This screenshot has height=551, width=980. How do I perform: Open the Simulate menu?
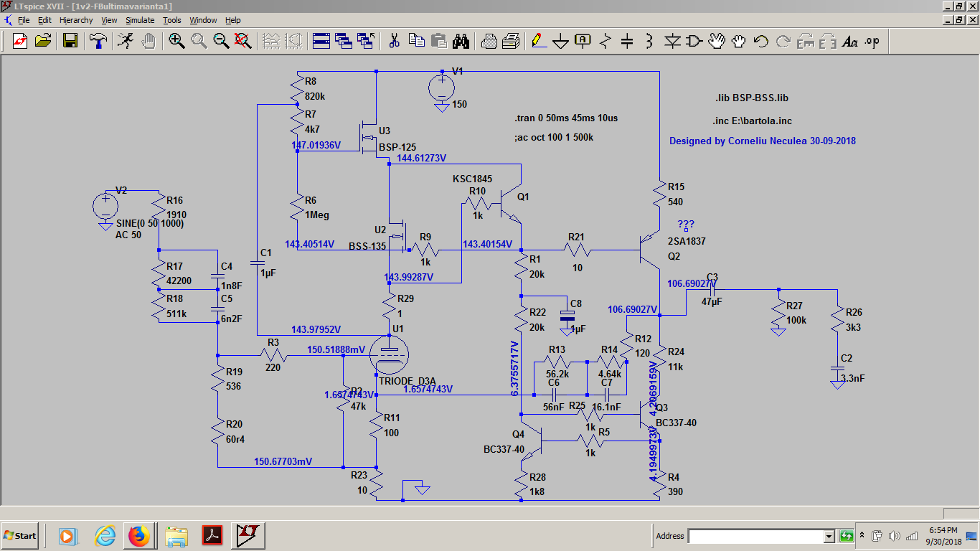coord(141,20)
